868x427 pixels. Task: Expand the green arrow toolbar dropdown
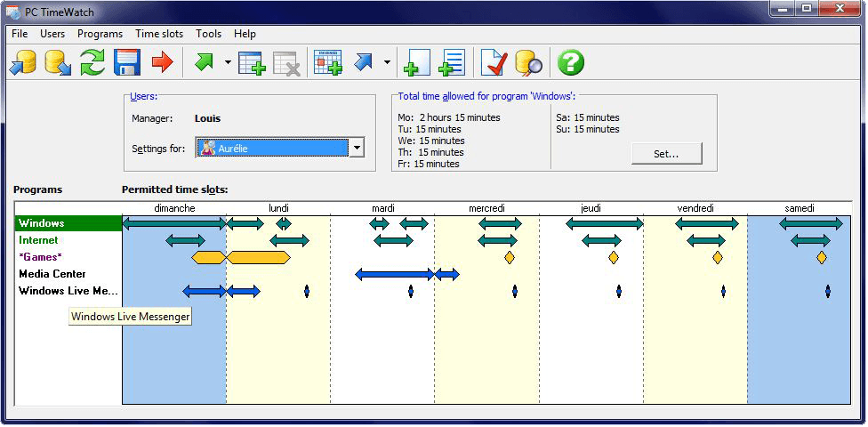point(228,63)
